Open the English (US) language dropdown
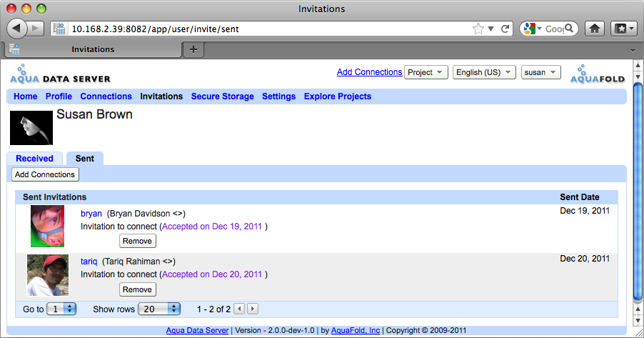The height and width of the screenshot is (338, 644). [484, 72]
